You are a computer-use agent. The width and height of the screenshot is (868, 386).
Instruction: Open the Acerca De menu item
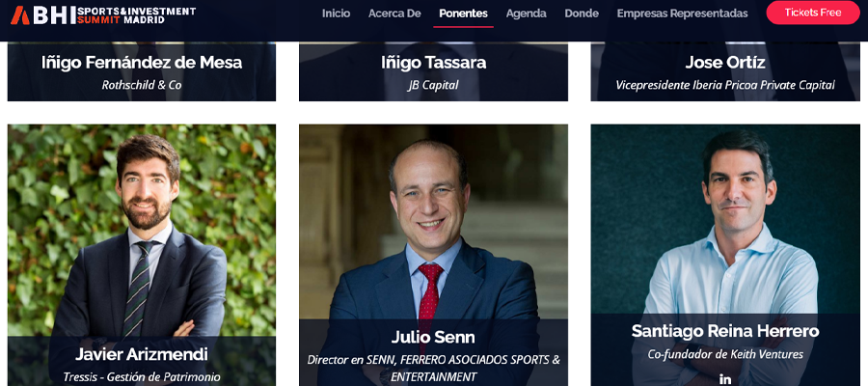394,14
